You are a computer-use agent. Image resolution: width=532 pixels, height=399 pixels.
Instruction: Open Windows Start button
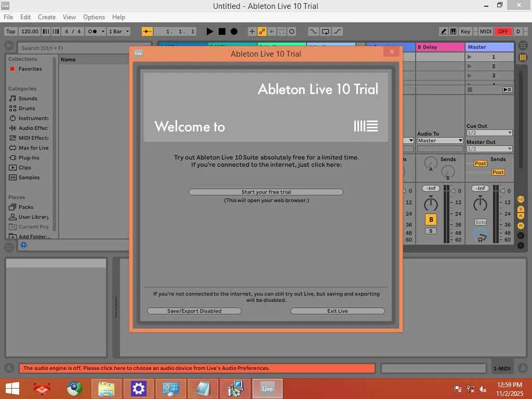tap(12, 389)
